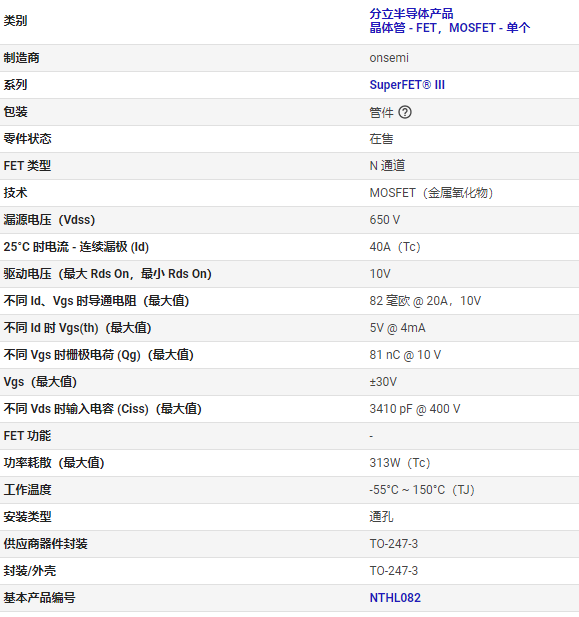The image size is (579, 617).
Task: Open the NTHL082 base product number link
Action: pos(395,598)
